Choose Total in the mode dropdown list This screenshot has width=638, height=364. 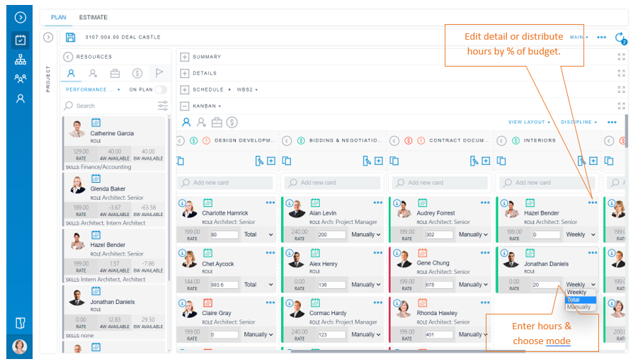click(580, 300)
